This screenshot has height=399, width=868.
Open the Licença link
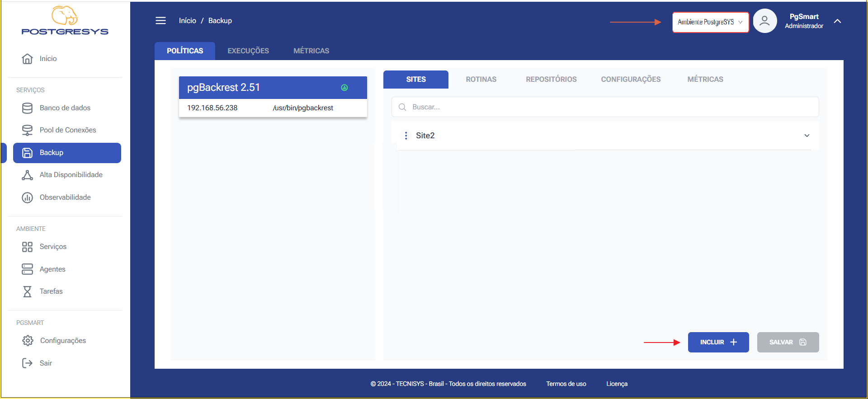coord(617,384)
